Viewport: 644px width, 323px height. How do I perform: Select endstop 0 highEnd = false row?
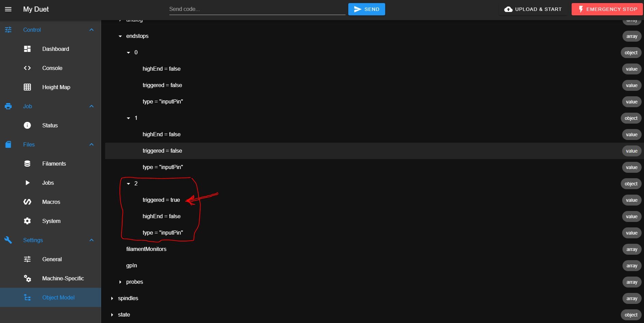(x=375, y=69)
